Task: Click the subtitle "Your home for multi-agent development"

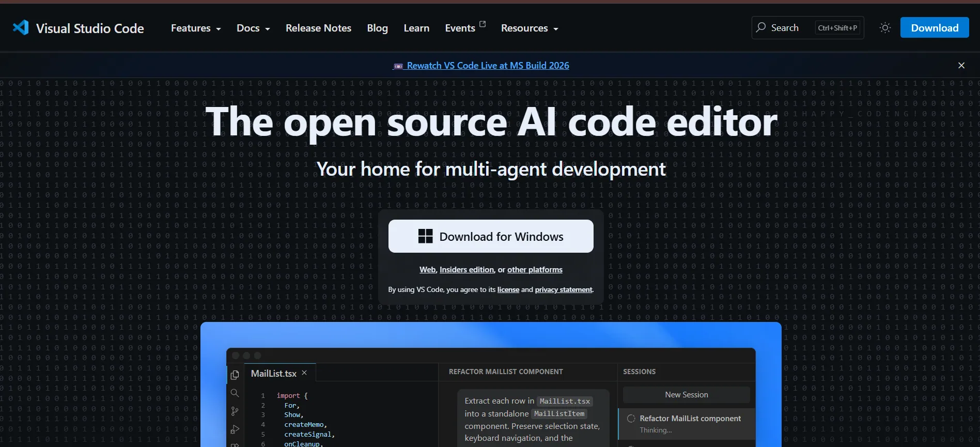Action: pyautogui.click(x=491, y=169)
